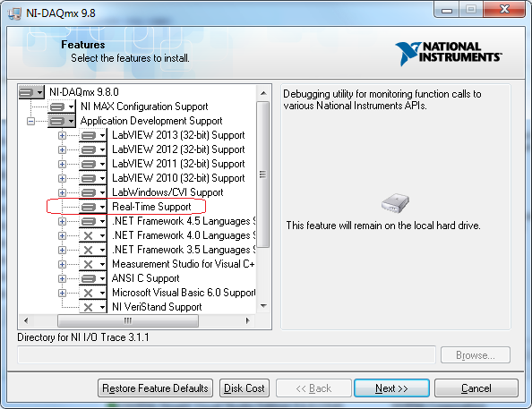The image size is (532, 409).
Task: Click the feature tree scroll-down arrow
Action: click(x=263, y=306)
